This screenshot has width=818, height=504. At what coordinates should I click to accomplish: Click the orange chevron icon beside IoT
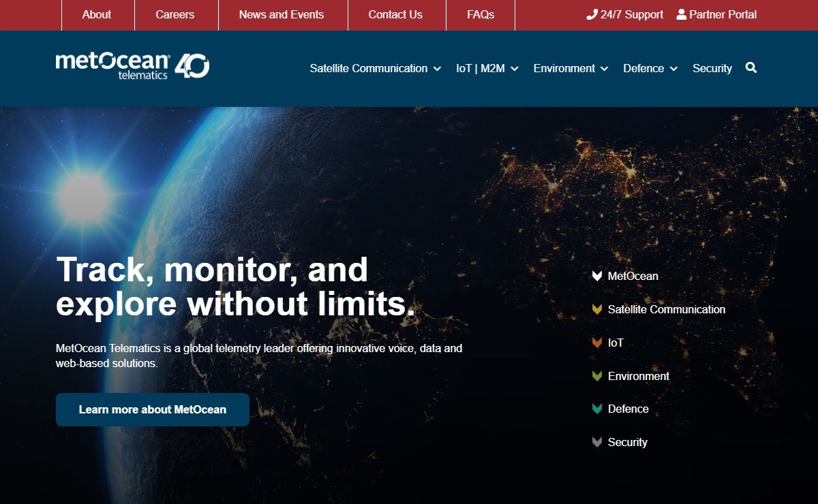(x=597, y=343)
